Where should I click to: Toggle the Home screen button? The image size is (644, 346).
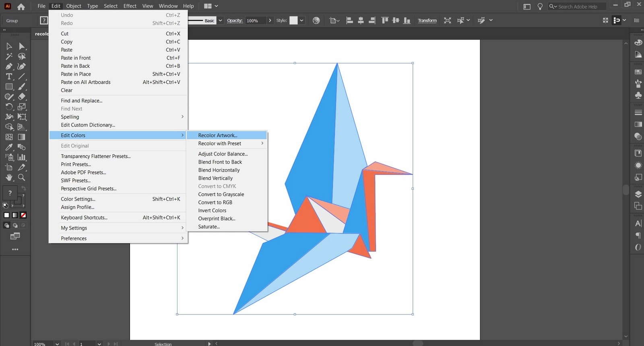[x=21, y=6]
